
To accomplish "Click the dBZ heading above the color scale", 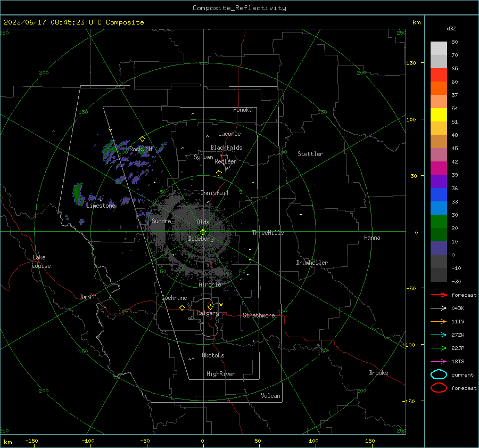I will [451, 28].
